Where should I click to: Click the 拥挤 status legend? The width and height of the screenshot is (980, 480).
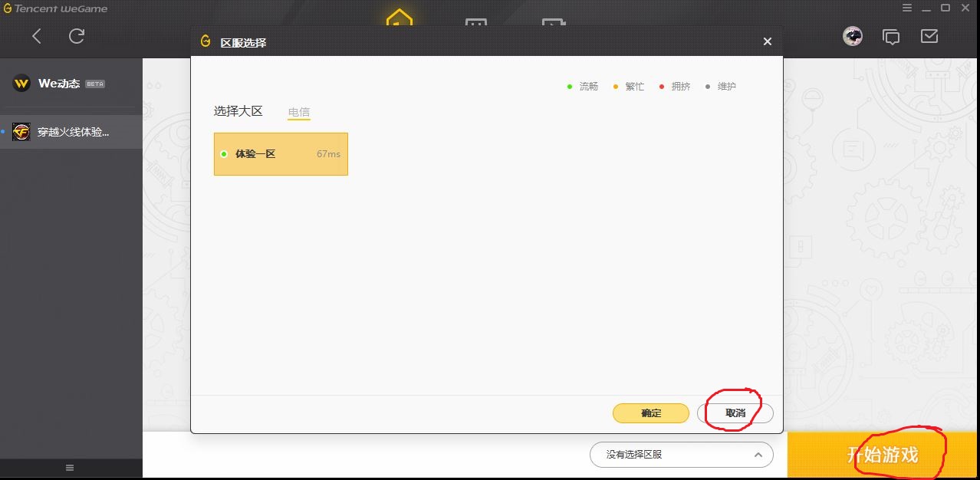pyautogui.click(x=675, y=87)
